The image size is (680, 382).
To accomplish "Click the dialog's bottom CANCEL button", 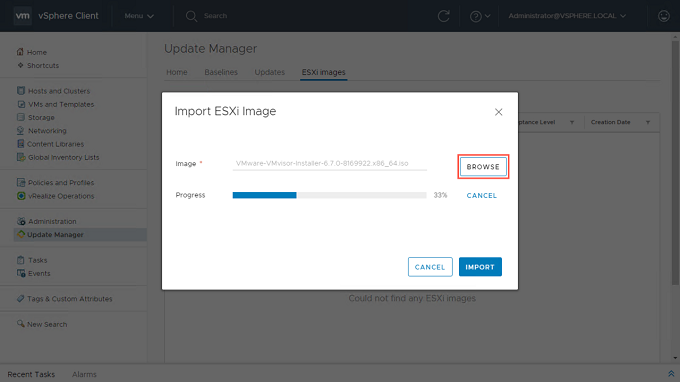I will [430, 267].
